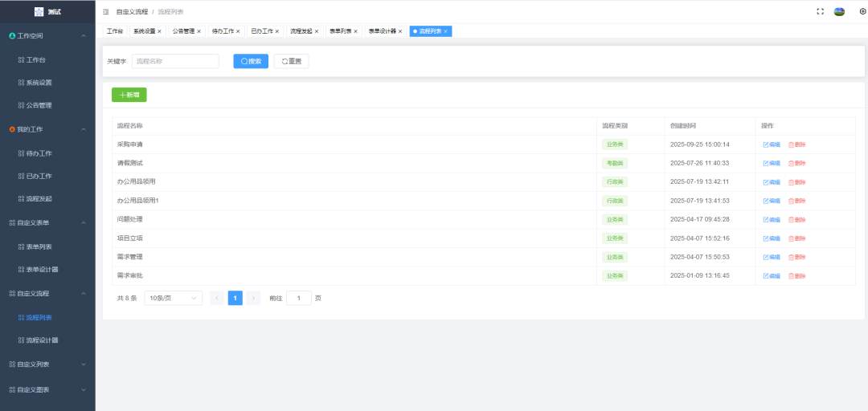Open the settings gear icon
The height and width of the screenshot is (411, 868).
coord(862,12)
